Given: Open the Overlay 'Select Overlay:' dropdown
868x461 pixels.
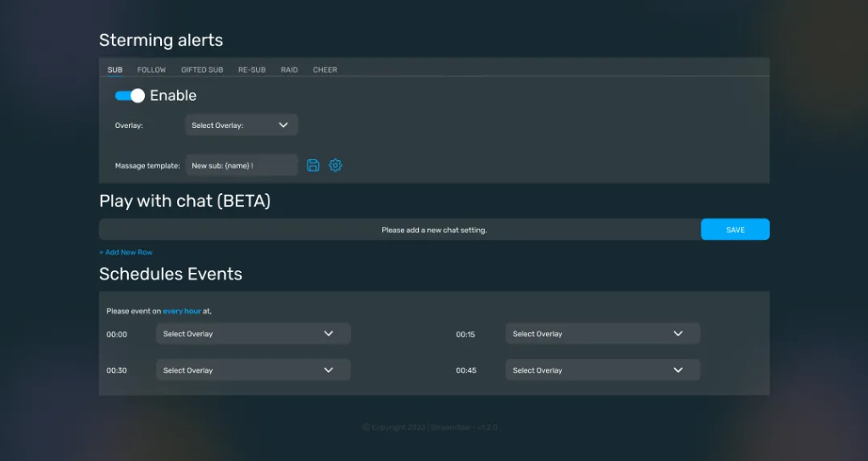Looking at the screenshot, I should 242,125.
